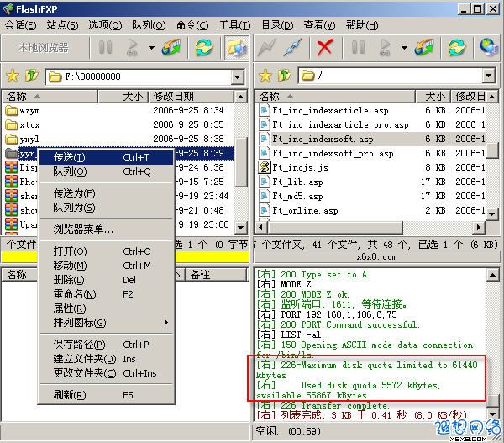This screenshot has width=504, height=443.
Task: Go up one folder in remote pane
Action: (285, 76)
